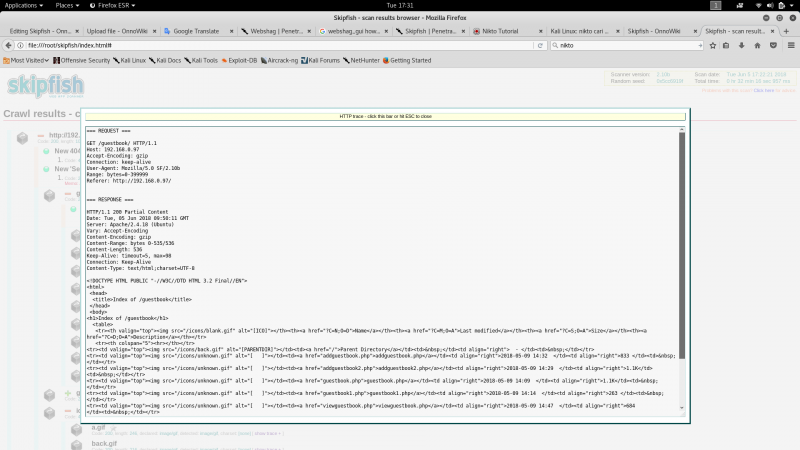Click the Server: Apache/2.4.18 (Ubuntu) line

130,224
